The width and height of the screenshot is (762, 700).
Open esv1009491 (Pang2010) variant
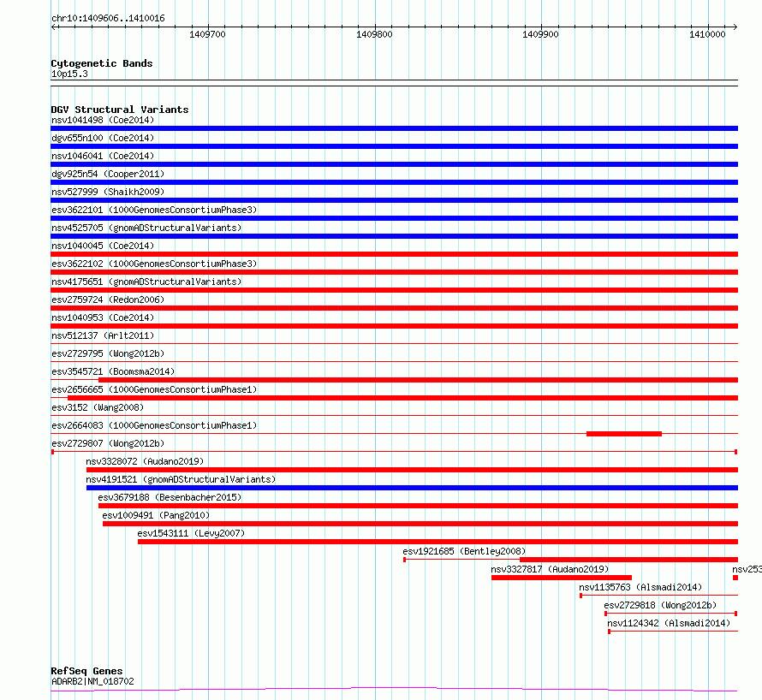(156, 515)
